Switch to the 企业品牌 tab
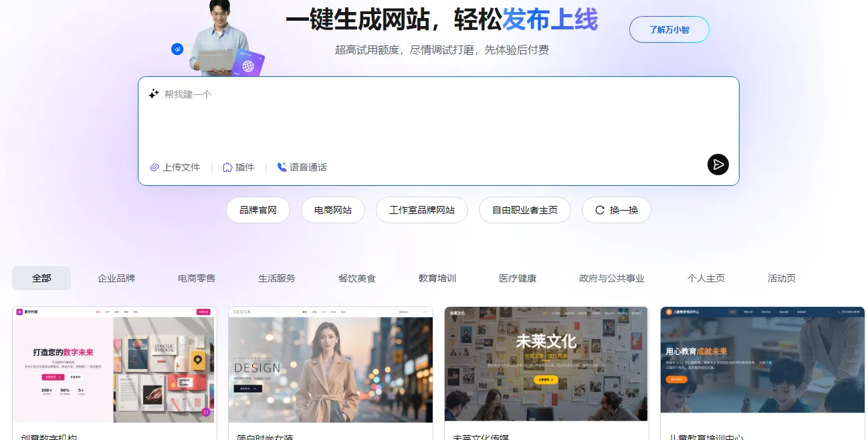 116,278
